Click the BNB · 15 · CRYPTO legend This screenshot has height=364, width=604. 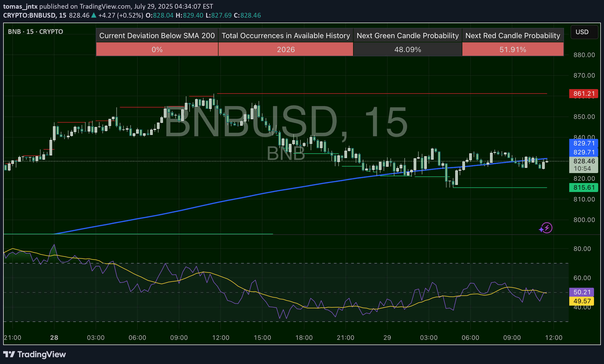(x=36, y=32)
